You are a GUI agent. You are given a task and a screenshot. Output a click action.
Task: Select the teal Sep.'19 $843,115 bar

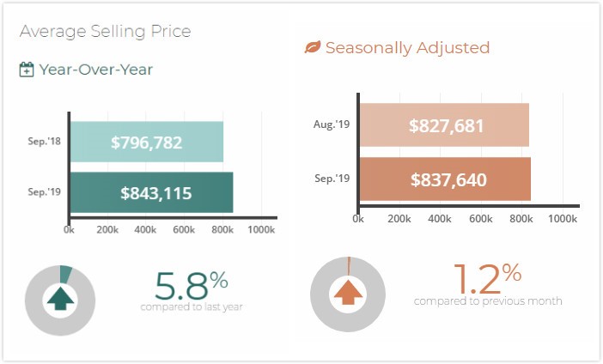[151, 192]
